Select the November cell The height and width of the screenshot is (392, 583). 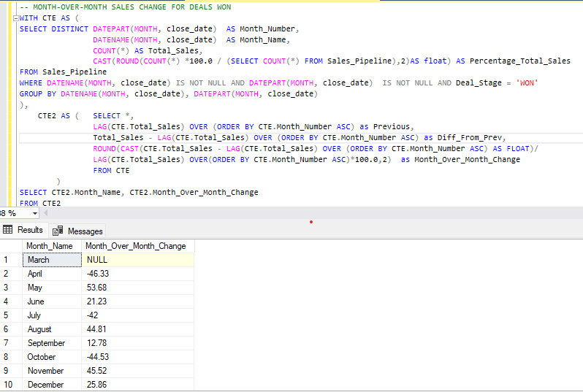point(52,371)
